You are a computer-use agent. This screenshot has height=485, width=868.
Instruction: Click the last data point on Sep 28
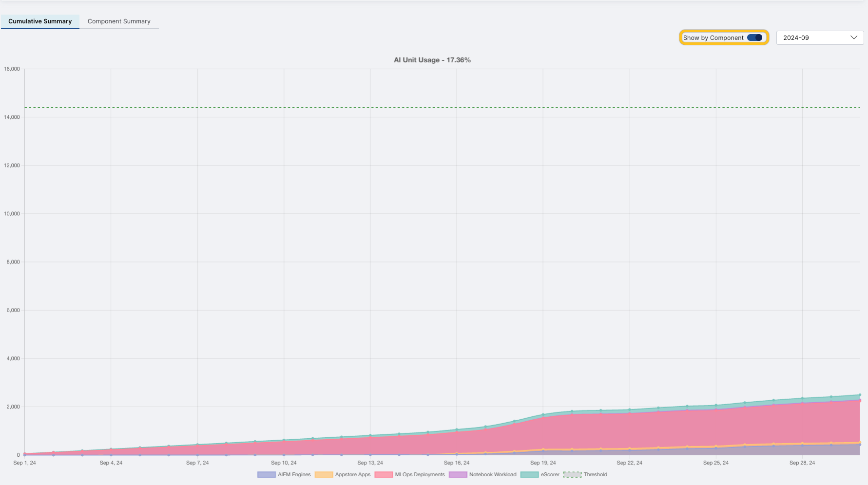801,397
